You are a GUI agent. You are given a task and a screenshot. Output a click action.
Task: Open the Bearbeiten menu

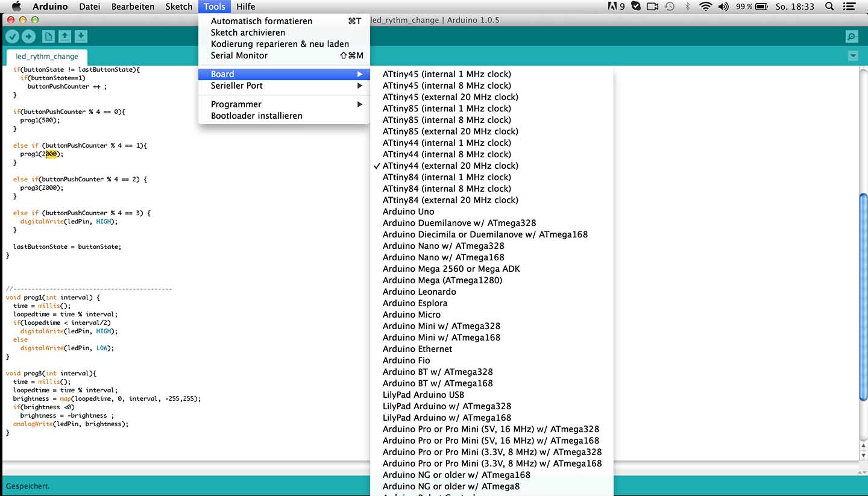pos(133,7)
